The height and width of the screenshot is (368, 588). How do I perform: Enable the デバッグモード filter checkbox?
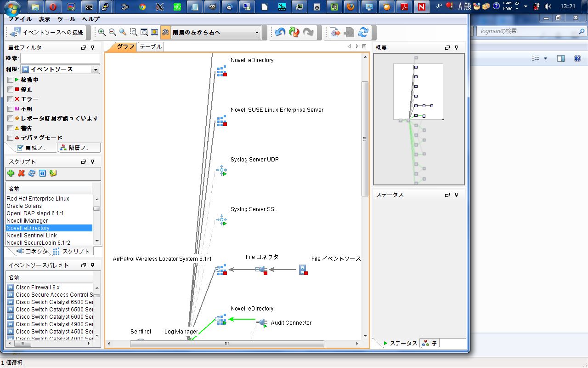point(10,138)
